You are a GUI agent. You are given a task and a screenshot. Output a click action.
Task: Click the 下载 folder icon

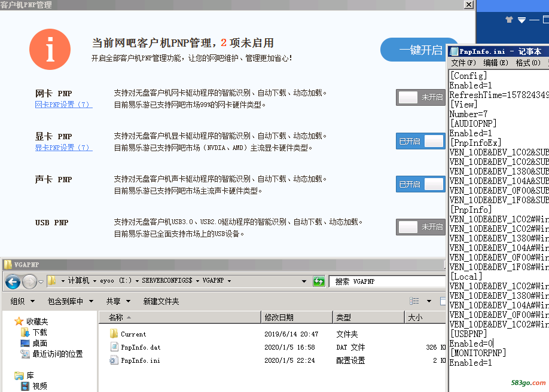25,332
